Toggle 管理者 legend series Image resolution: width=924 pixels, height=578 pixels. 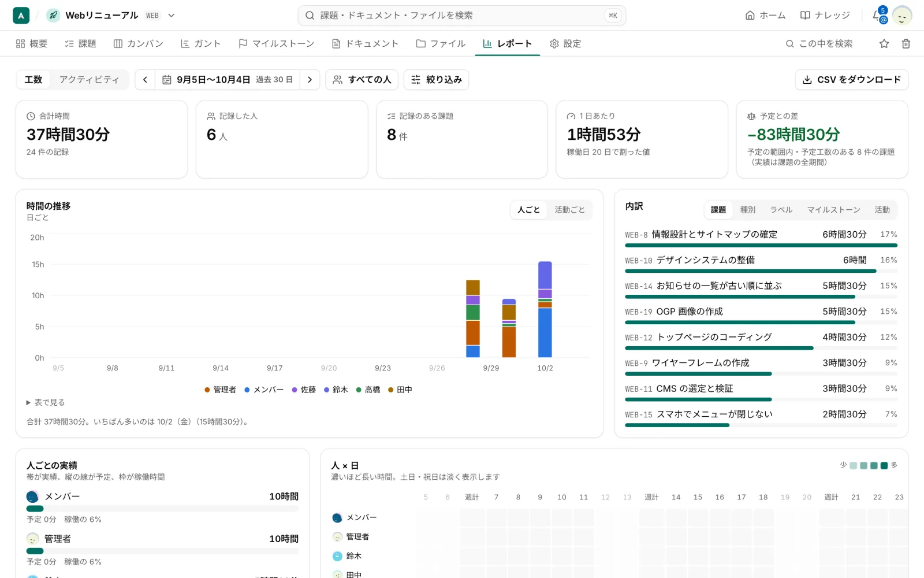tap(220, 390)
